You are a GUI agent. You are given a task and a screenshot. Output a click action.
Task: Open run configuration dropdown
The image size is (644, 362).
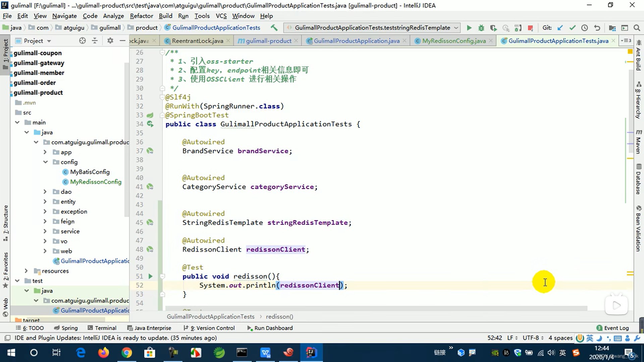[456, 28]
